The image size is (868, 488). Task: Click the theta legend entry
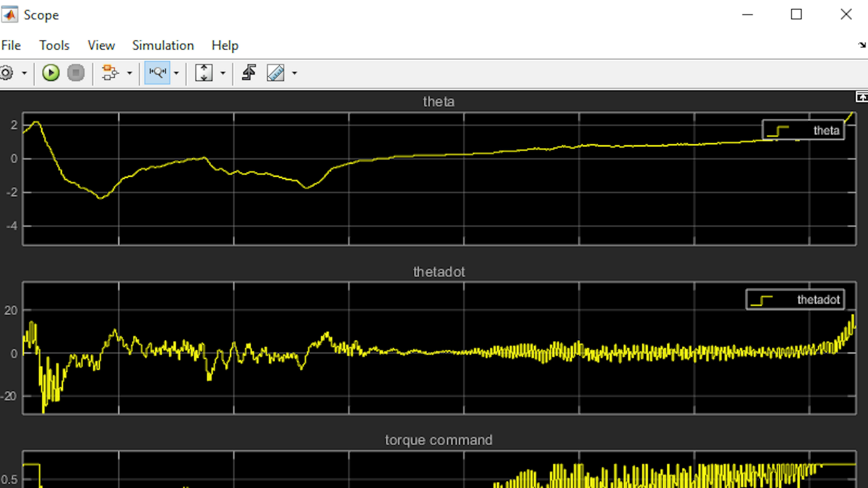[x=803, y=130]
